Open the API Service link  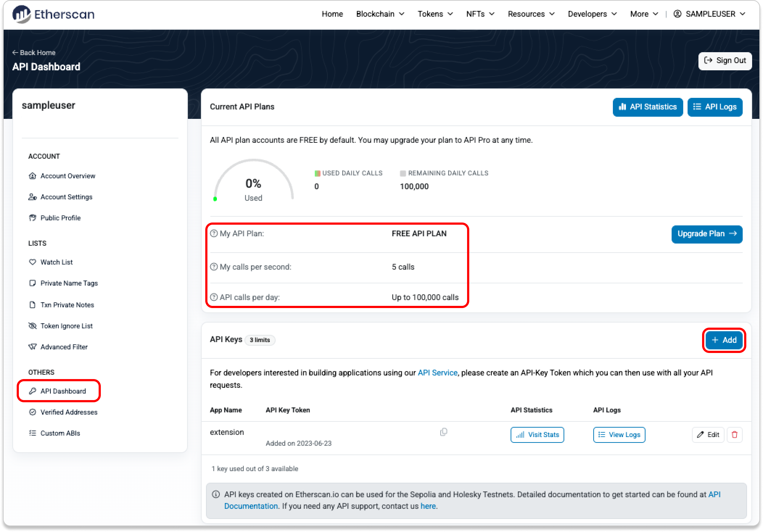[437, 373]
